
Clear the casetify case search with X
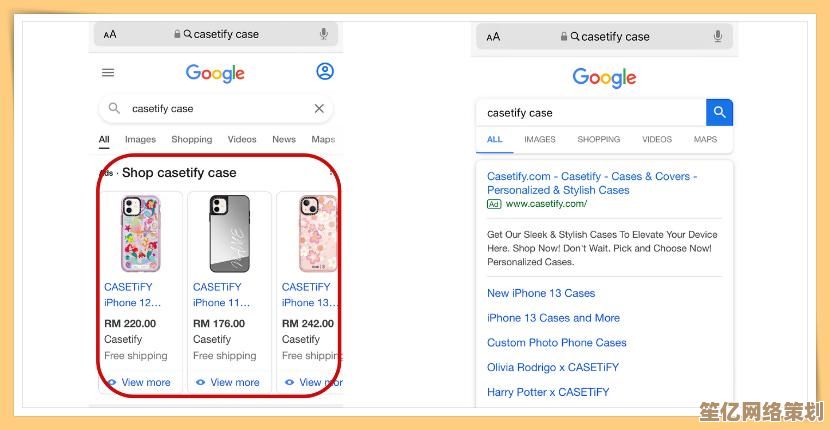click(319, 109)
